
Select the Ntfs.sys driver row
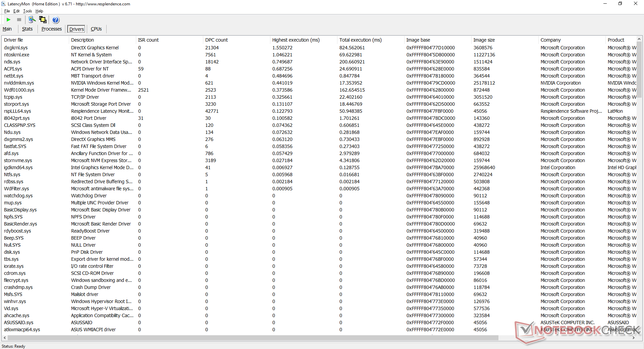coord(319,174)
